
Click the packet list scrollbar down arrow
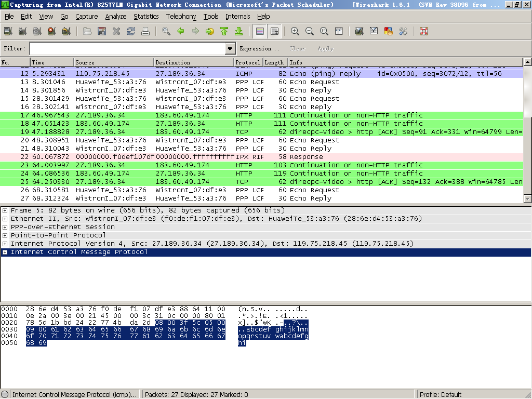click(528, 199)
